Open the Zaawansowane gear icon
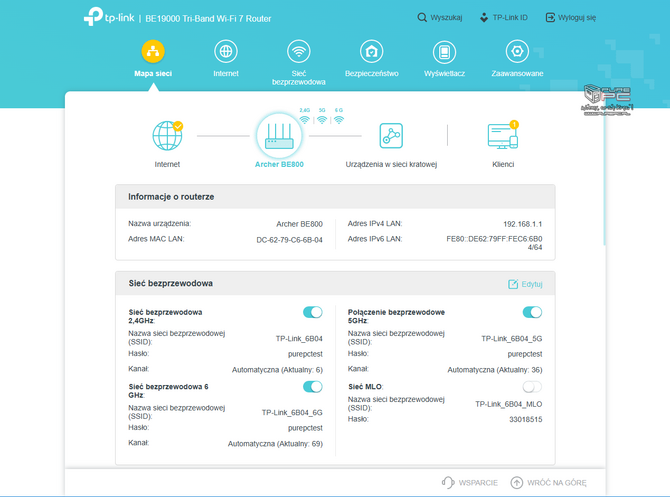The image size is (670, 497). (517, 51)
